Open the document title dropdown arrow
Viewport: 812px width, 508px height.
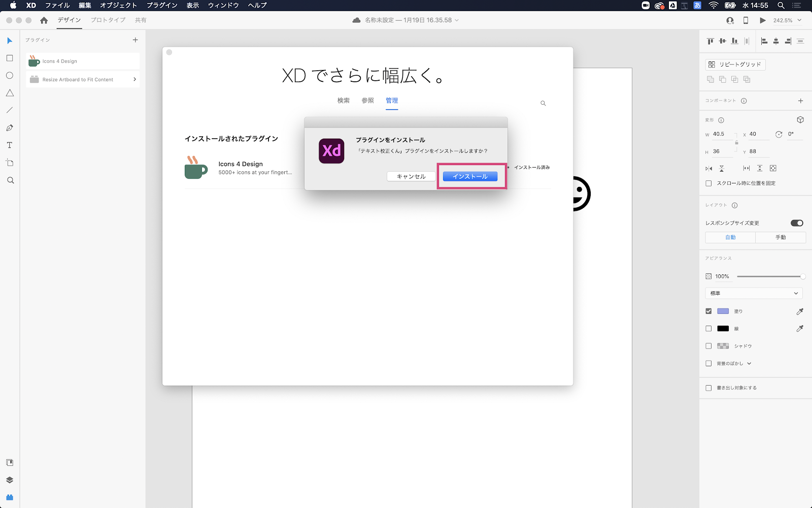(x=457, y=20)
